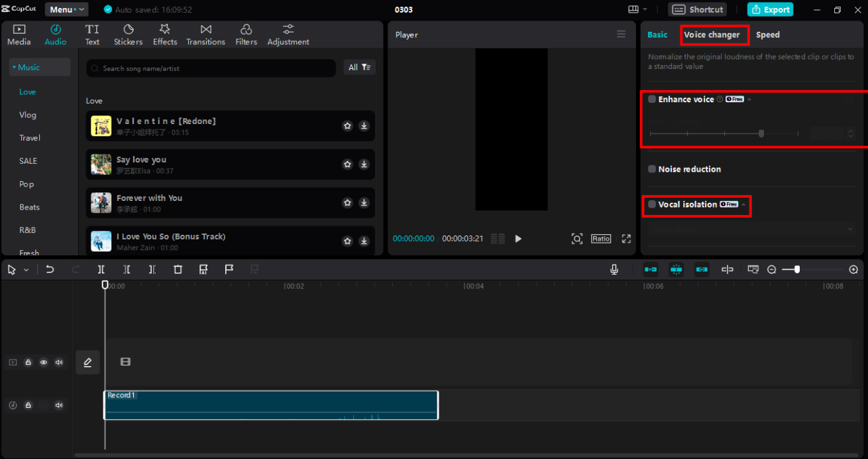
Task: Favorite the Say love you song
Action: 347,164
